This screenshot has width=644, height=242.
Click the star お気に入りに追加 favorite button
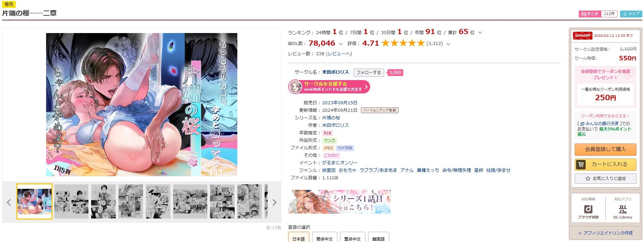pyautogui.click(x=605, y=179)
